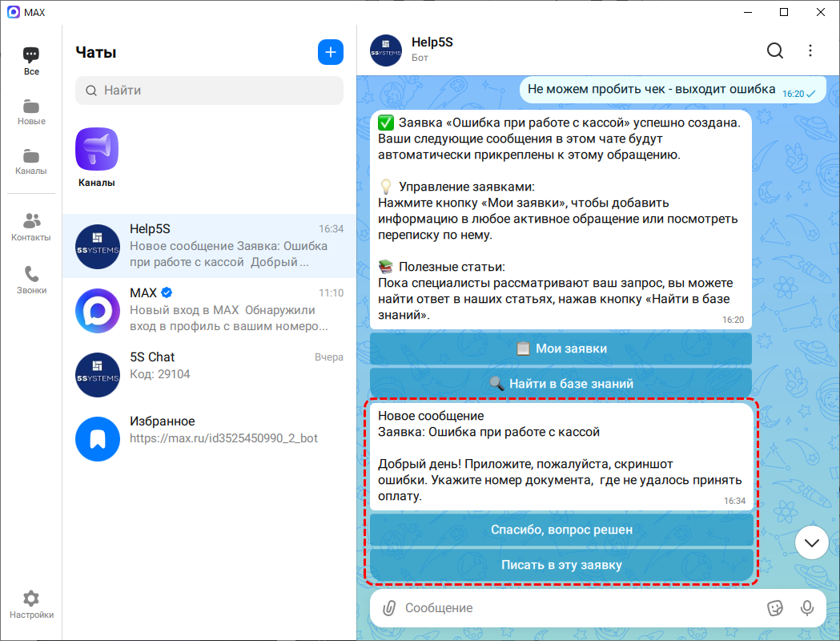Click message Не можем пробить чек

click(673, 90)
